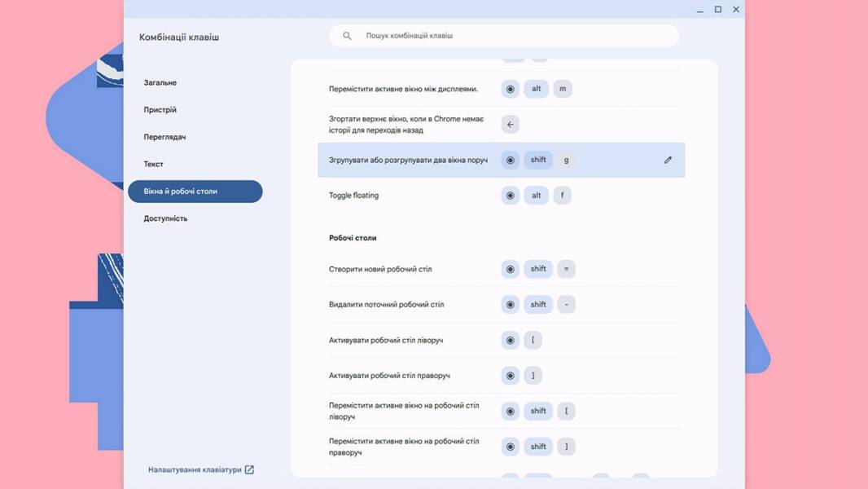This screenshot has height=489, width=868.
Task: Click '[' key in 'Перемістити активне вікно на робочий стіл ліворуч' row
Action: (x=566, y=411)
